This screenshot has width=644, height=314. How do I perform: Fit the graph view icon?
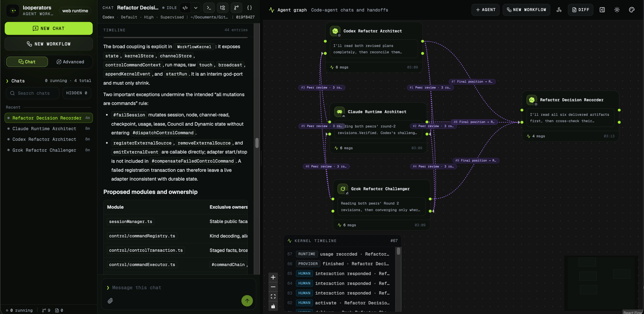click(x=273, y=297)
